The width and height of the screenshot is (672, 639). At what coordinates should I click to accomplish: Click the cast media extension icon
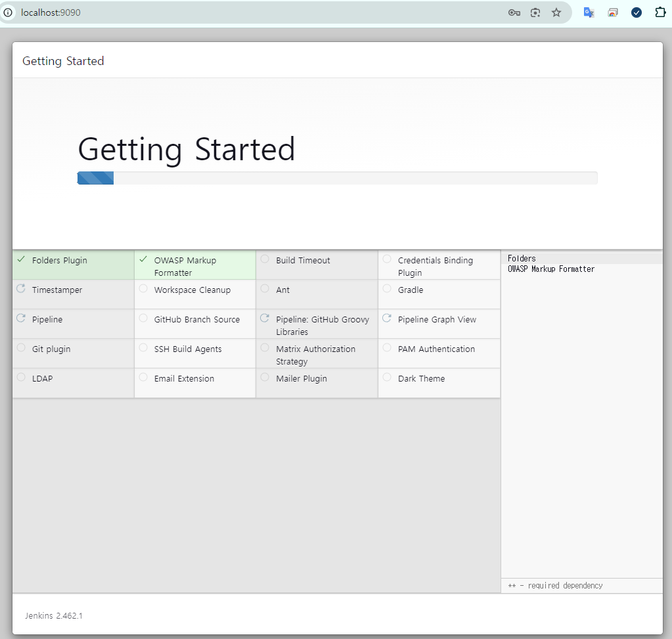[x=613, y=13]
